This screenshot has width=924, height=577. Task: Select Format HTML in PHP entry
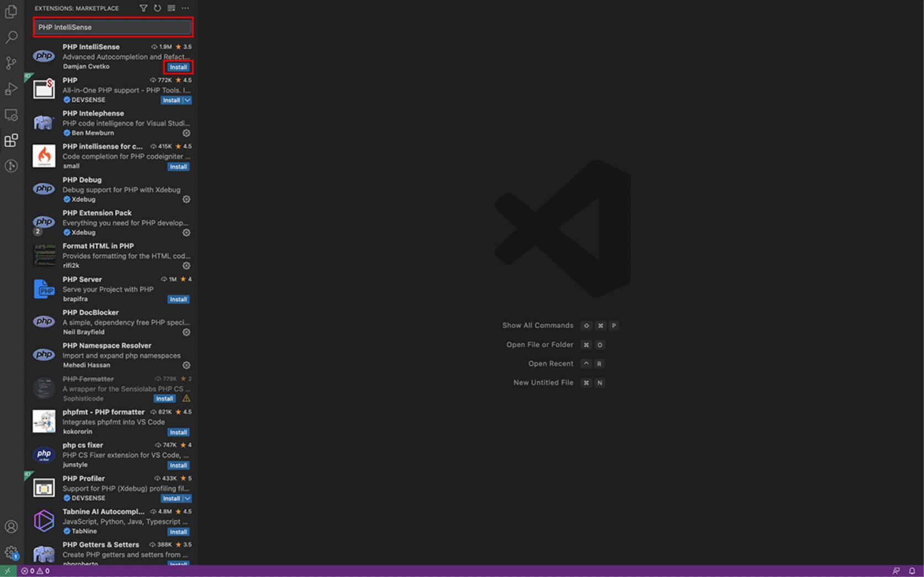[x=111, y=255]
